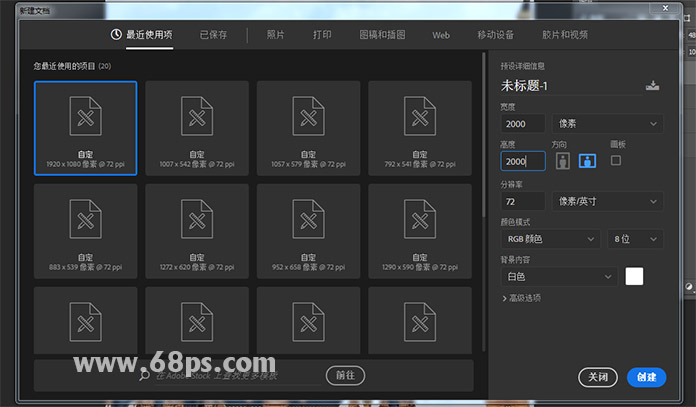This screenshot has height=407, width=696.
Task: Open the 8 位 bit depth dropdown
Action: click(x=635, y=239)
